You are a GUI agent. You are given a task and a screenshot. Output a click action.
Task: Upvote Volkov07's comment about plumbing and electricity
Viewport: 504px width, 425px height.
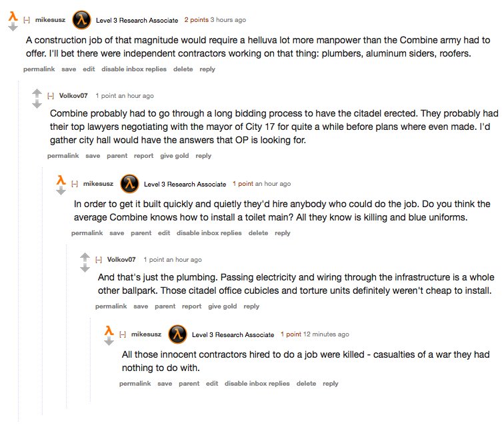85,256
